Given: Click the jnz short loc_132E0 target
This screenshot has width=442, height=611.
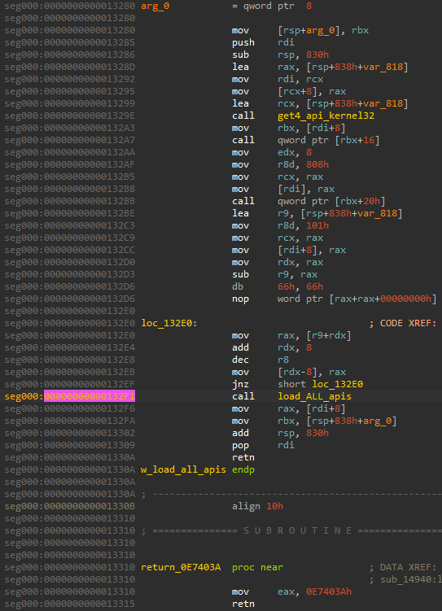Looking at the screenshot, I should (338, 384).
